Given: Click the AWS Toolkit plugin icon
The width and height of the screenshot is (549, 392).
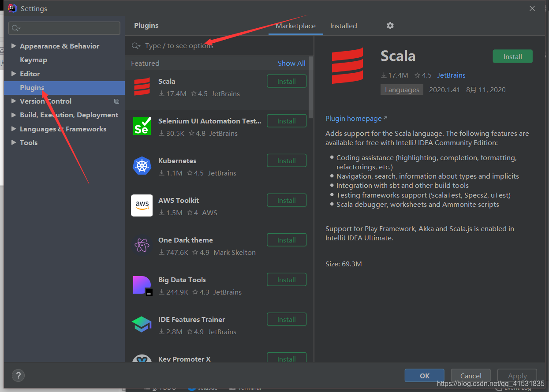Looking at the screenshot, I should 142,205.
